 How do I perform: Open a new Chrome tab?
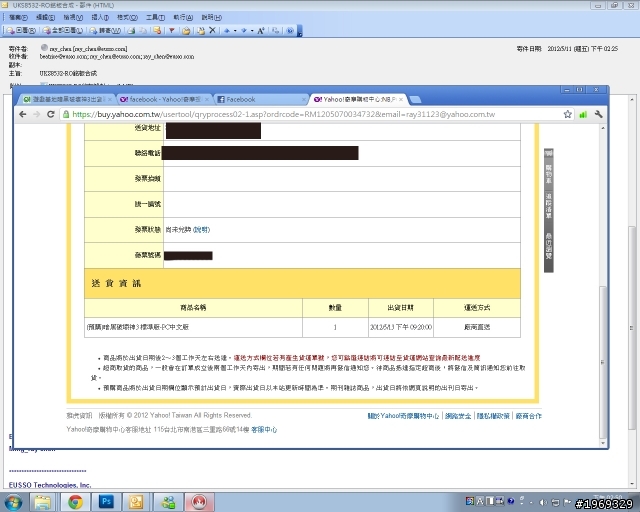tap(415, 100)
